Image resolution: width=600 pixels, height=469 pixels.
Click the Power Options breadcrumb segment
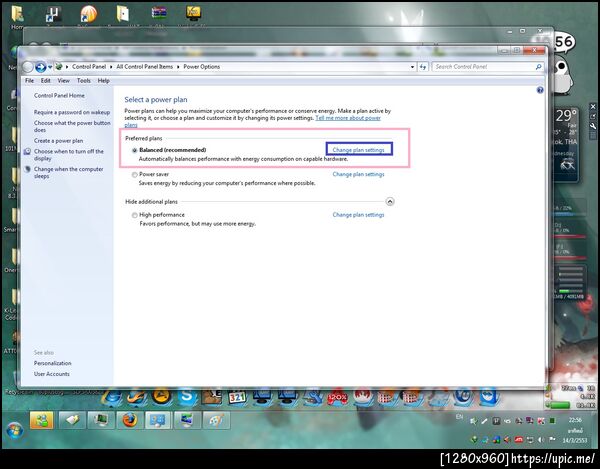point(202,67)
